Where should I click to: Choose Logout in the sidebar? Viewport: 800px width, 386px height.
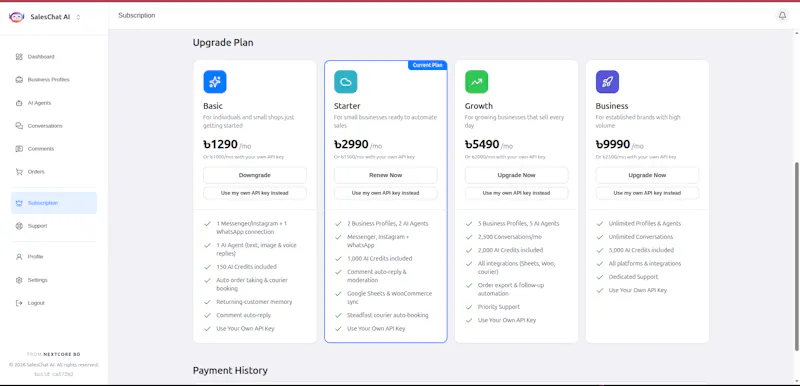click(54, 303)
